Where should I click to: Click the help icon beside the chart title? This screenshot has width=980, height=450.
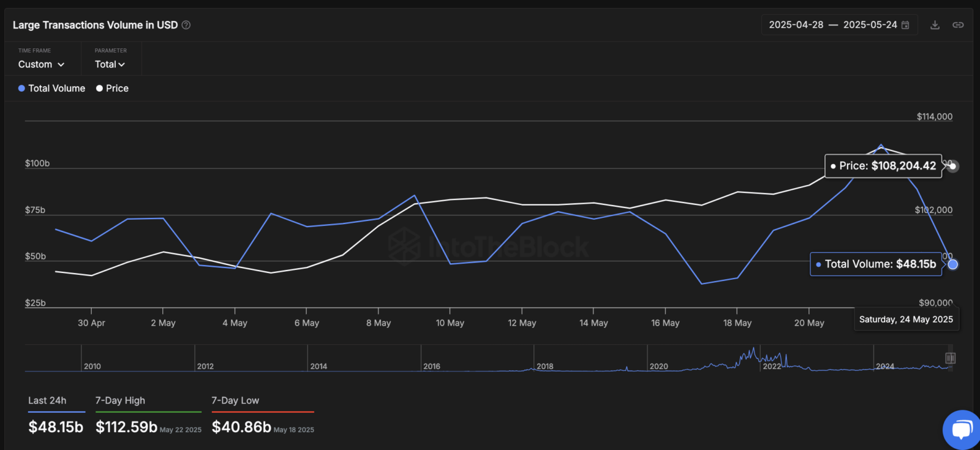click(186, 25)
